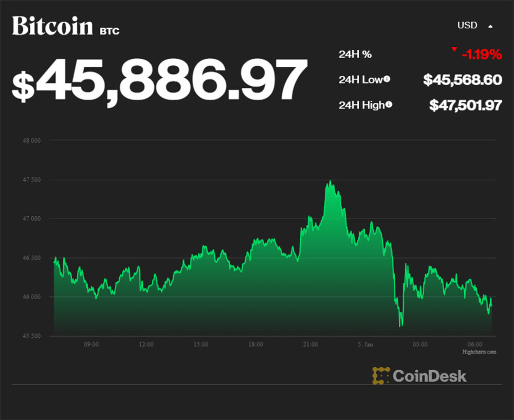Click the chart's lowest dip point

pos(400,325)
